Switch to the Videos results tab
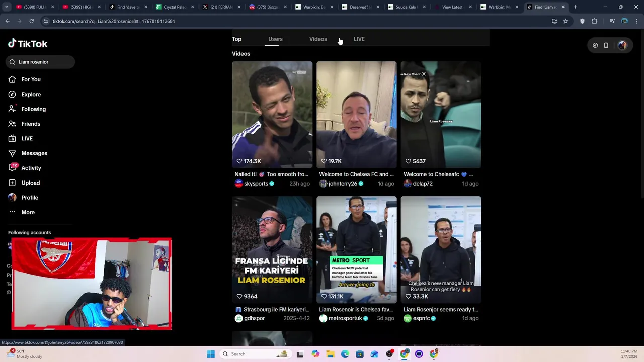Viewport: 644px width, 362px height. [x=318, y=39]
